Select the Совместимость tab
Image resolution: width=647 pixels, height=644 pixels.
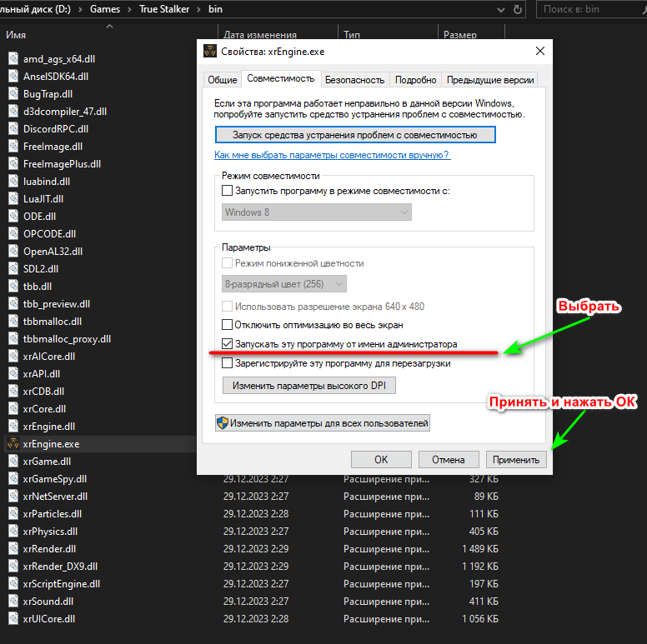point(281,78)
